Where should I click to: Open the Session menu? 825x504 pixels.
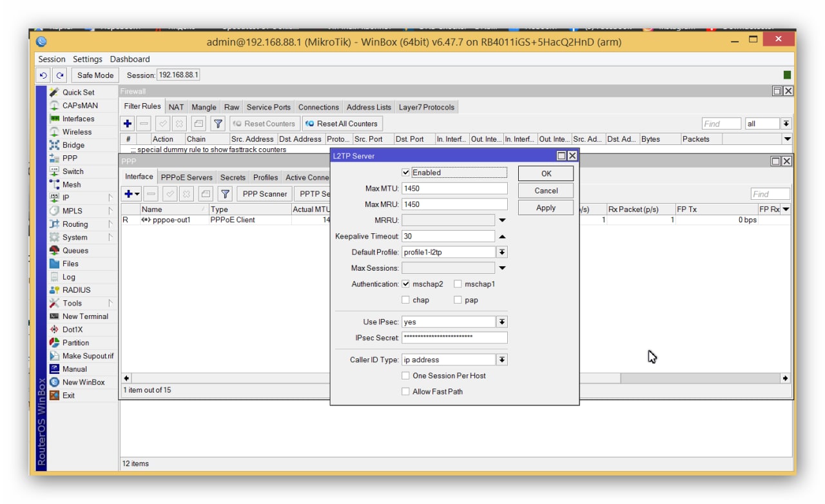52,59
